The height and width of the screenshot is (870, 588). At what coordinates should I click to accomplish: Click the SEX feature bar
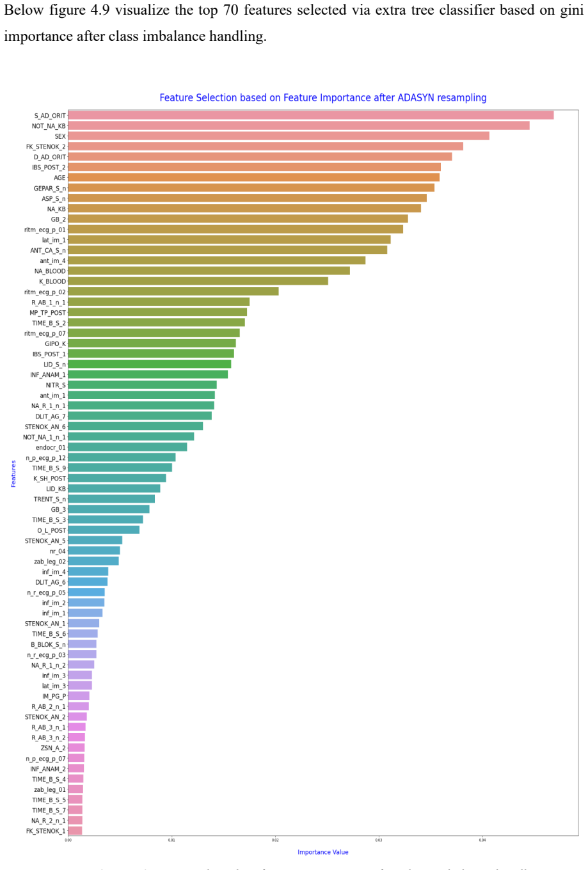coord(279,136)
